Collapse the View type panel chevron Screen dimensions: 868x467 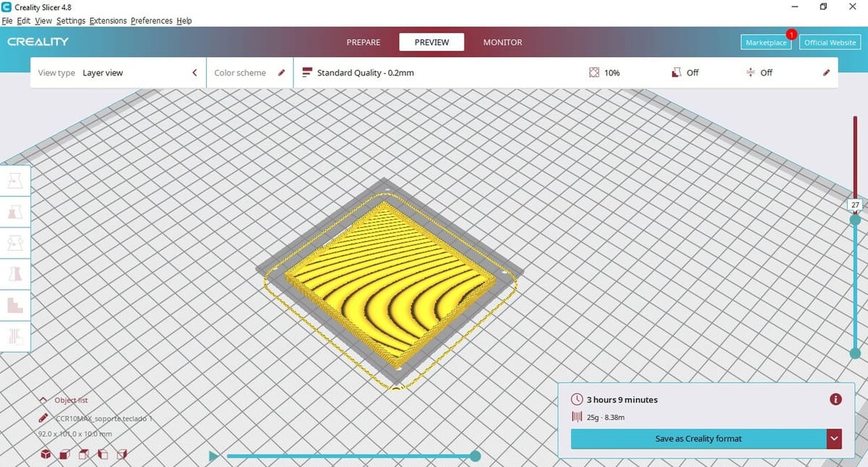pyautogui.click(x=195, y=72)
